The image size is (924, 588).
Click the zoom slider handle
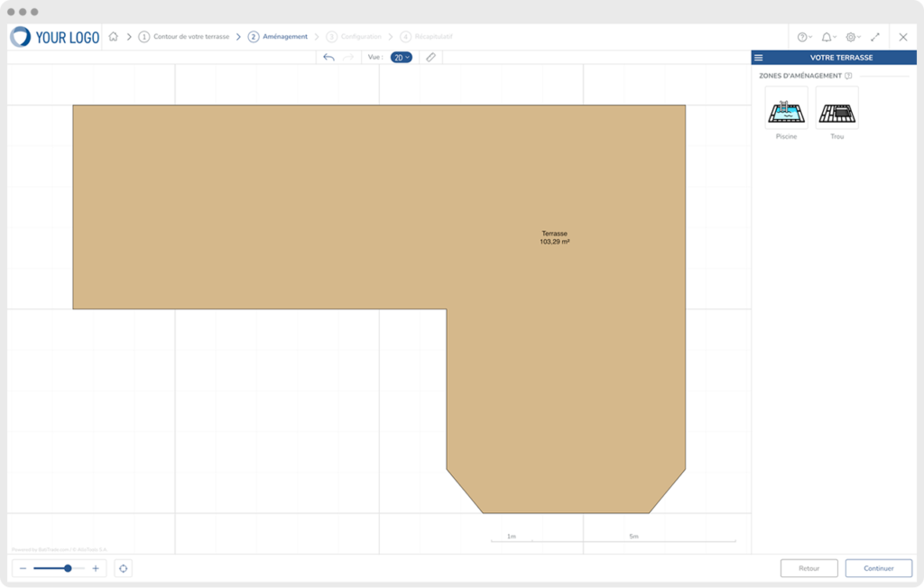[68, 568]
